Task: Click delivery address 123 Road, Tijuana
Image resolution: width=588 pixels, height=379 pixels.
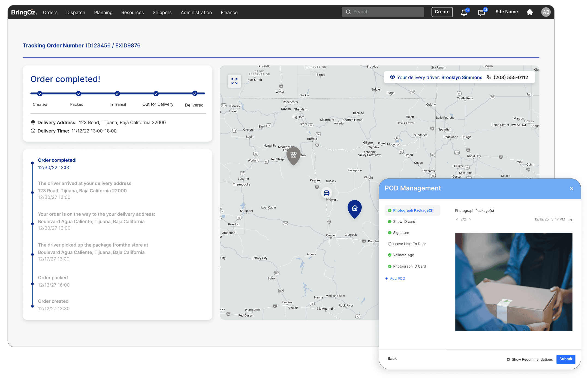Action: 122,123
